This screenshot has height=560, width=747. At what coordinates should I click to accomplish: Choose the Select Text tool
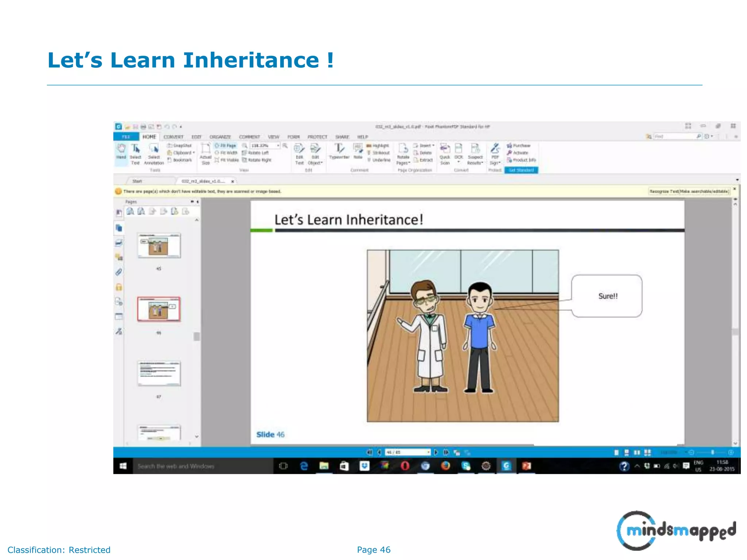click(135, 154)
